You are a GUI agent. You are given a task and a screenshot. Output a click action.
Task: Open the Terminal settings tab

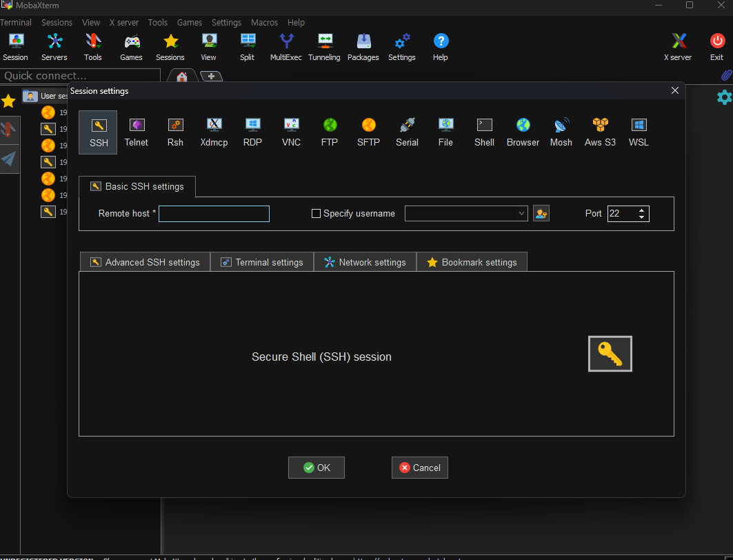click(x=262, y=262)
